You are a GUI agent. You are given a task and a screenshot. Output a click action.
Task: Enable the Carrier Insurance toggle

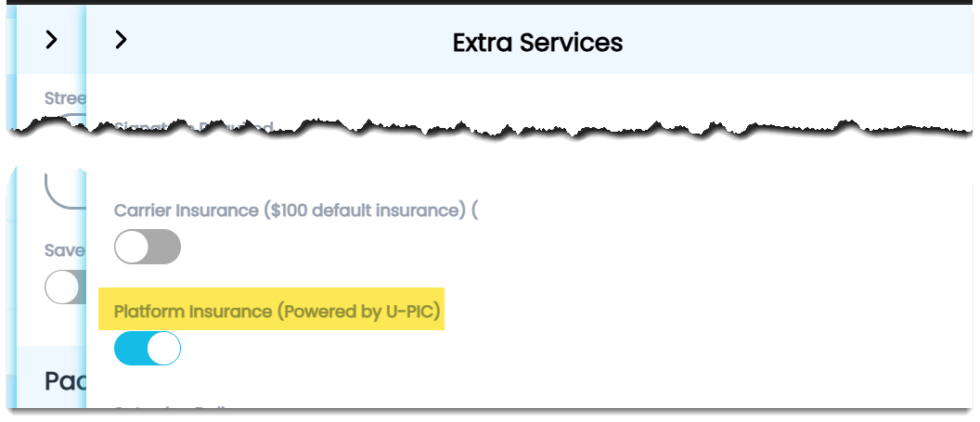tap(147, 248)
